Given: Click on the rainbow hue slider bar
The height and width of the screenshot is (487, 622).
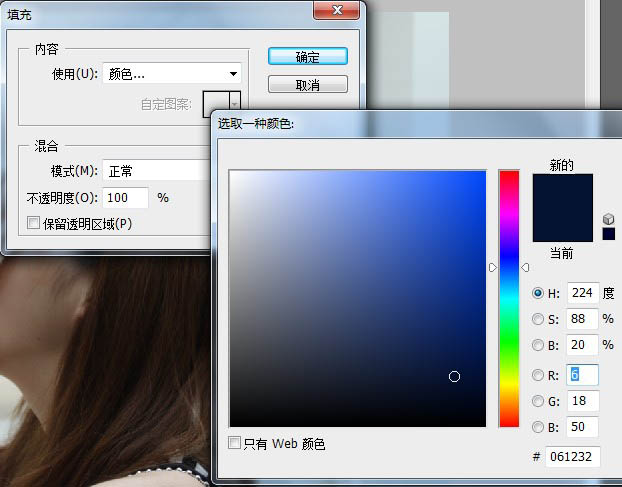Looking at the screenshot, I should coord(509,298).
